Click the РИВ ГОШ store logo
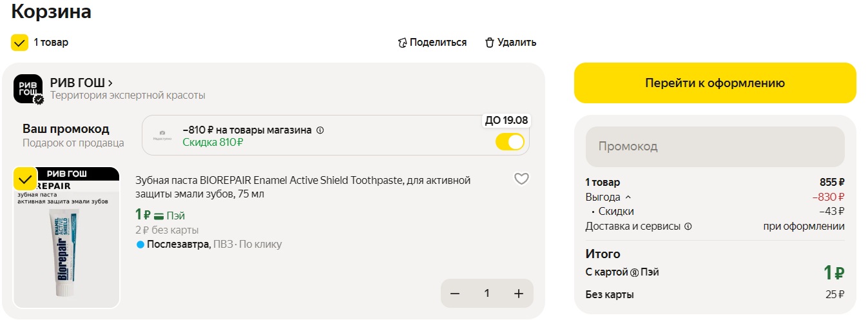This screenshot has height=322, width=868. coord(28,89)
